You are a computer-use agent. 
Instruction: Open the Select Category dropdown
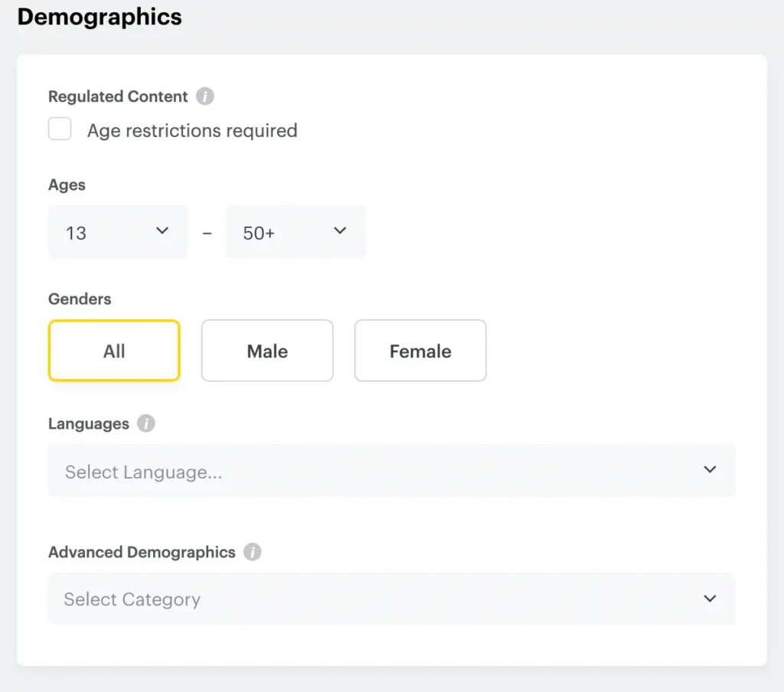point(392,599)
